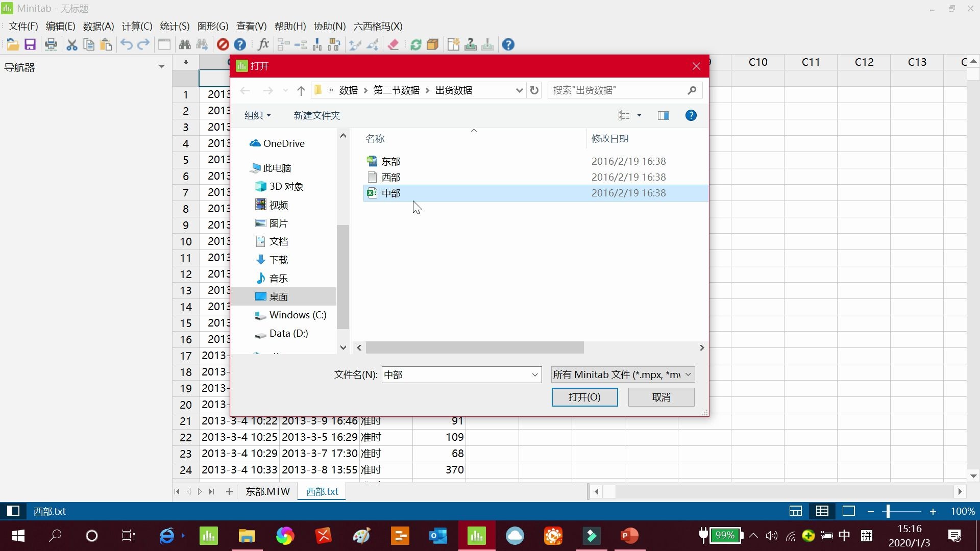The width and height of the screenshot is (980, 551).
Task: Click the cancel/stop red icon
Action: [223, 44]
